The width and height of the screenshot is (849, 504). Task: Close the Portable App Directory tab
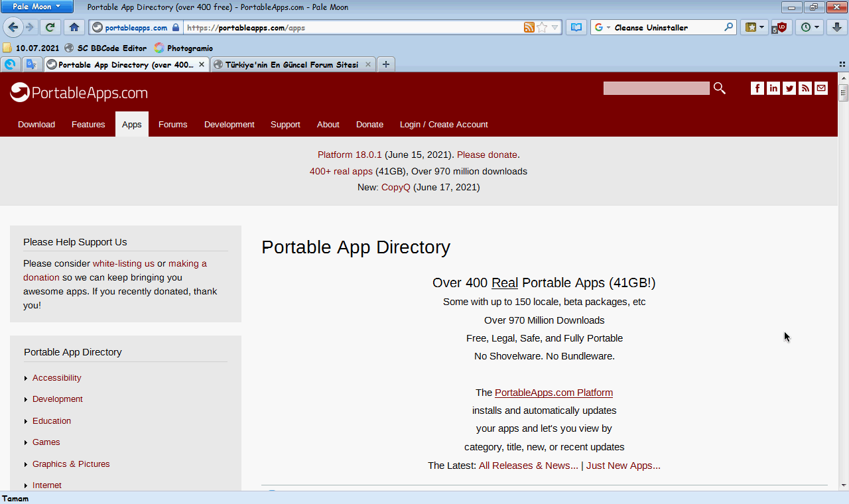202,64
